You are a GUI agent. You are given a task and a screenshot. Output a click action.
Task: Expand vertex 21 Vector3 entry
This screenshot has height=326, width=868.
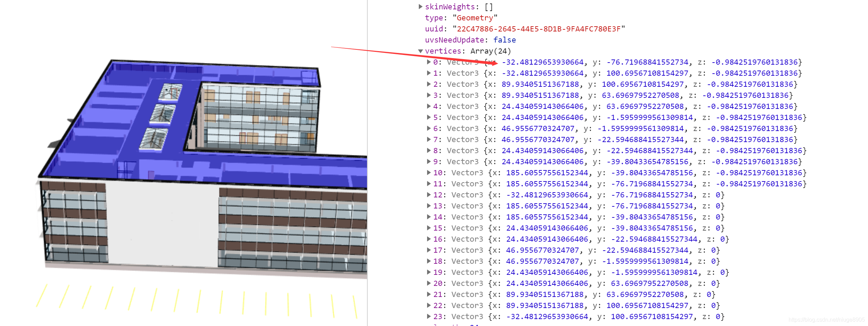click(x=429, y=295)
